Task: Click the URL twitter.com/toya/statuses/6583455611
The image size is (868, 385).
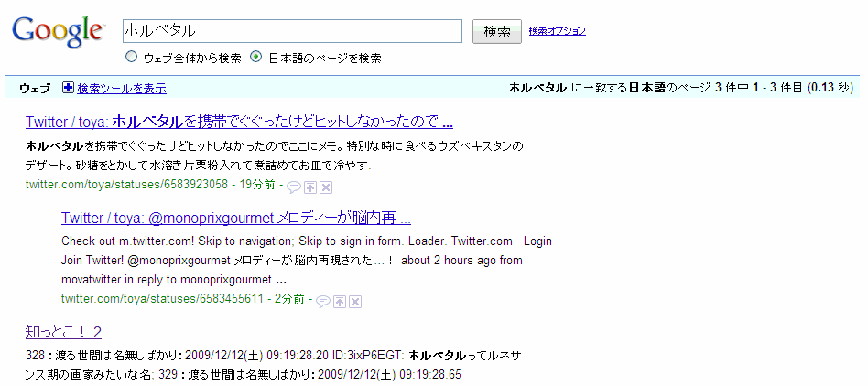Action: click(x=162, y=299)
